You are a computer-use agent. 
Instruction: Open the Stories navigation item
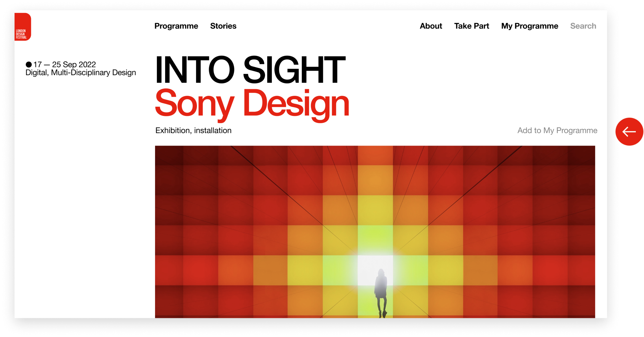(x=223, y=26)
